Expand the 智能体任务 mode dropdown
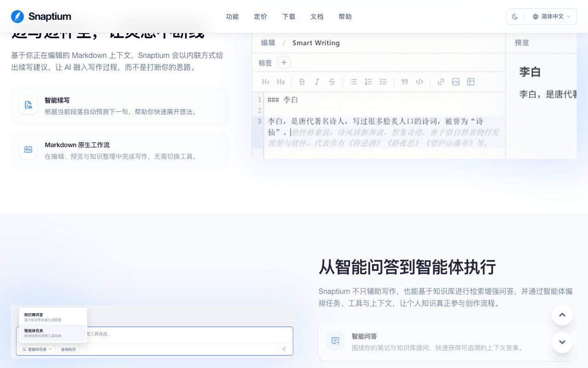Image resolution: width=588 pixels, height=368 pixels. [x=37, y=349]
